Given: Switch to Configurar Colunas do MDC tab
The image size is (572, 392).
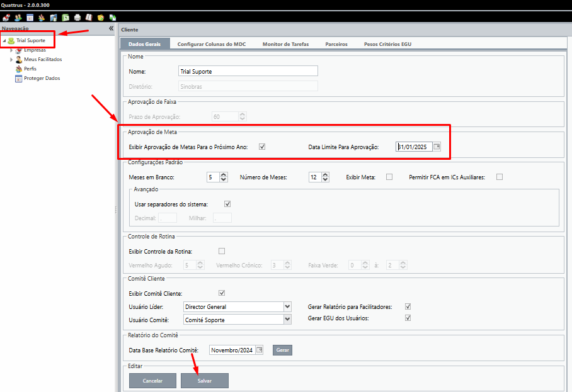Looking at the screenshot, I should pyautogui.click(x=212, y=44).
